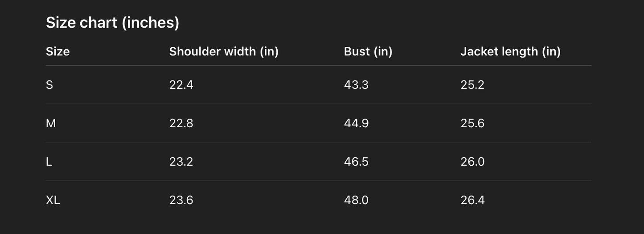Select the 22.8 shoulder width cell
Viewport: 644px width, 234px height.
[x=181, y=123]
